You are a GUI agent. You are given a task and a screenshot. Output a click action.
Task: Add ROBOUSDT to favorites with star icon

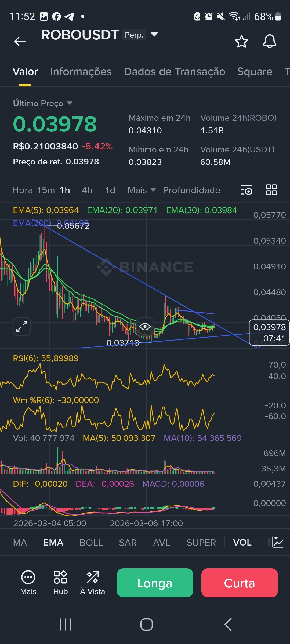(241, 42)
